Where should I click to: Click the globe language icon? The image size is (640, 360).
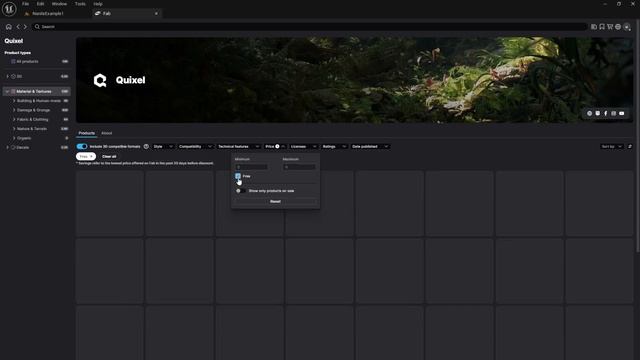coord(618,27)
